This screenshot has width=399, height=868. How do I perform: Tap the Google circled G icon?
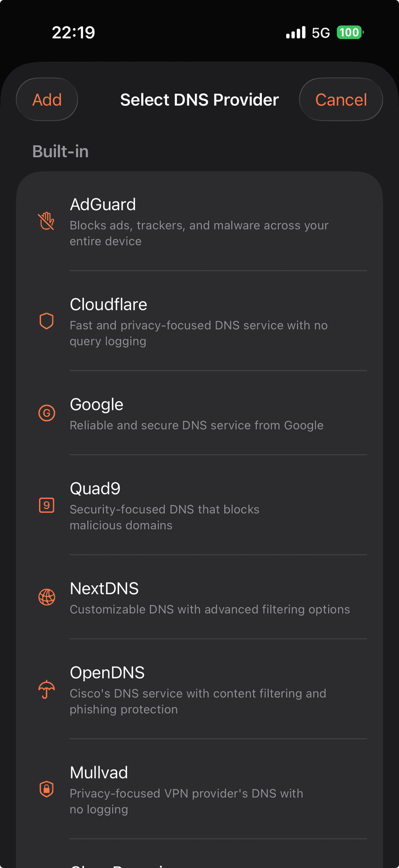[x=46, y=413]
